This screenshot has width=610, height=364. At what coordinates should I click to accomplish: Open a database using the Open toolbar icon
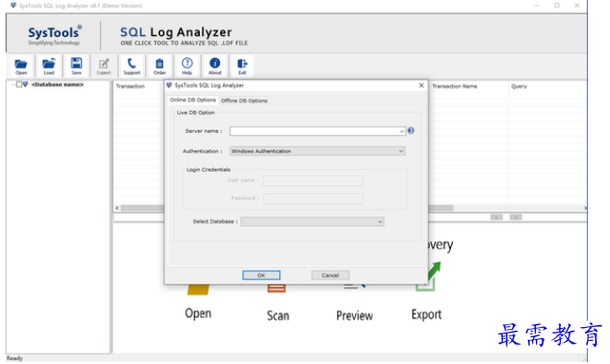(21, 66)
